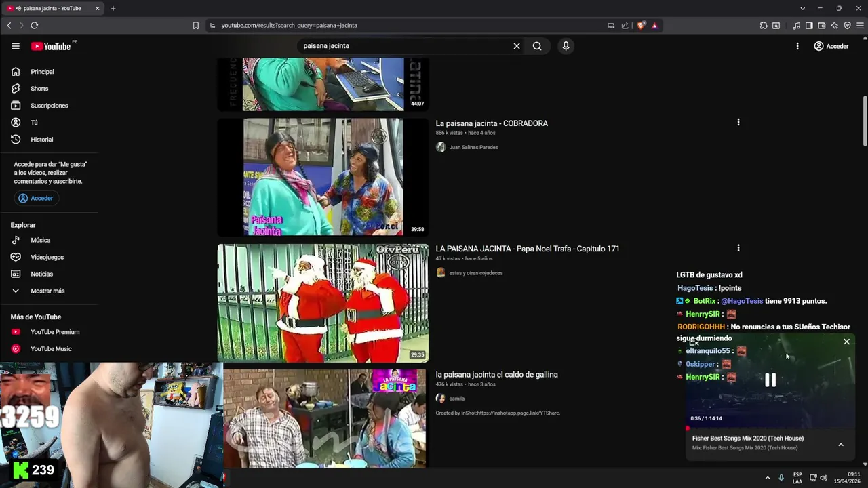Open Brave Shields lion icon
Screen dimensions: 868x488
point(642,26)
